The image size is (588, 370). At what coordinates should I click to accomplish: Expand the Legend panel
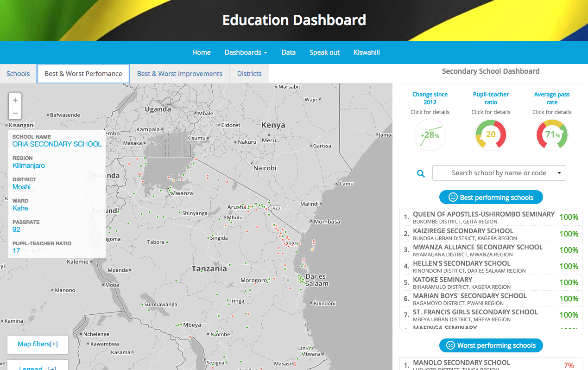38,367
